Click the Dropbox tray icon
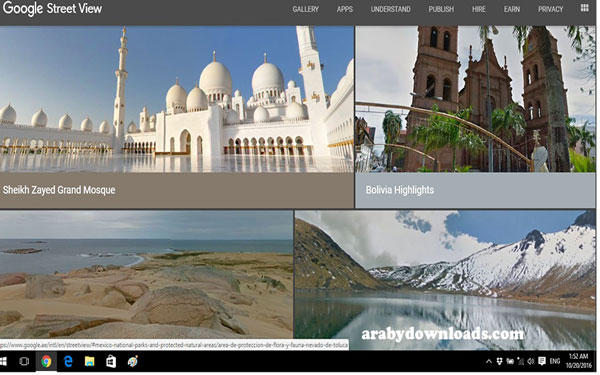The image size is (600, 375). [x=499, y=361]
